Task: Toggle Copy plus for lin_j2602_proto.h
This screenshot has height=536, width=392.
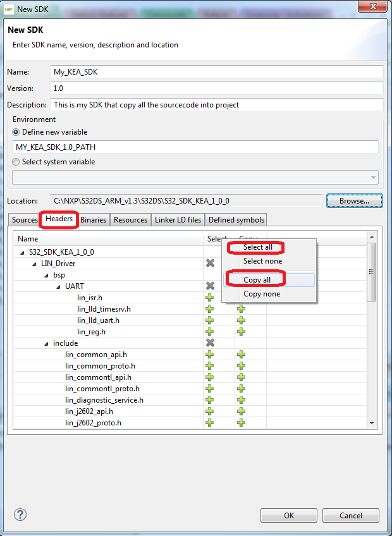Action: (241, 423)
